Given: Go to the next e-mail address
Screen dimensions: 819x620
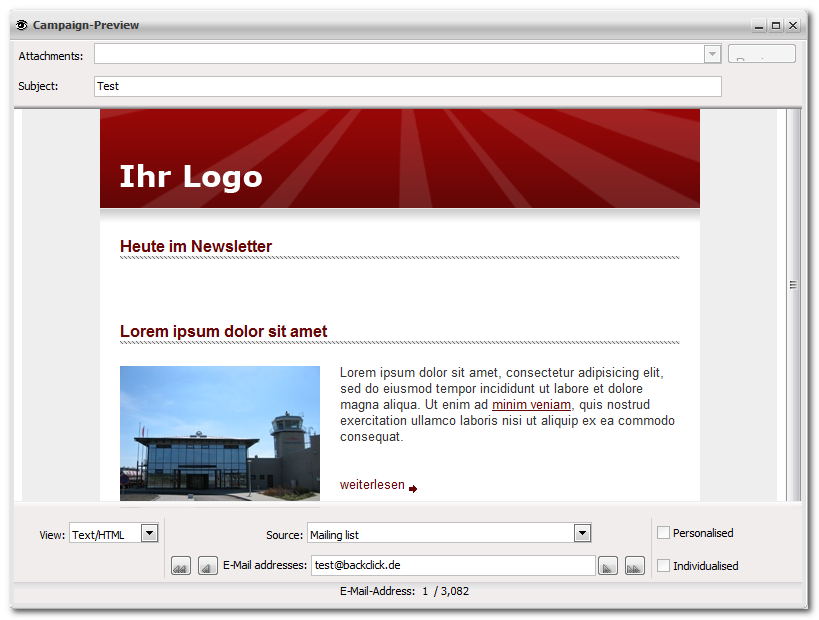Looking at the screenshot, I should (x=607, y=566).
